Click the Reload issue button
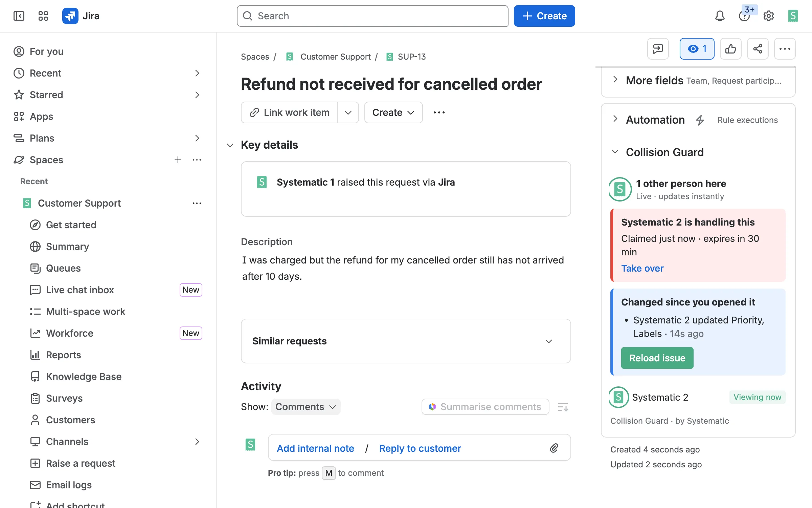The width and height of the screenshot is (812, 508). click(x=657, y=358)
